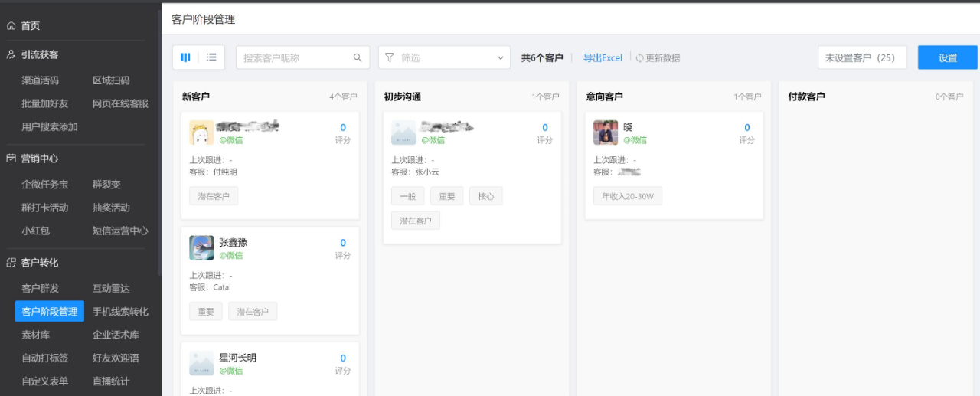Click the home icon beside 首页
Viewport: 980px width, 396px height.
point(11,26)
